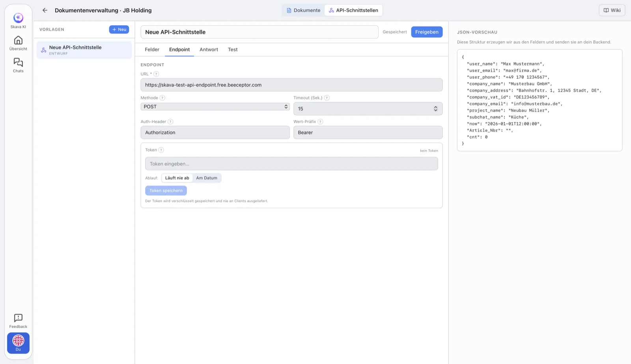Viewport: 631px width, 364px height.
Task: Open the API-Schnittstellen top tab
Action: pos(353,10)
